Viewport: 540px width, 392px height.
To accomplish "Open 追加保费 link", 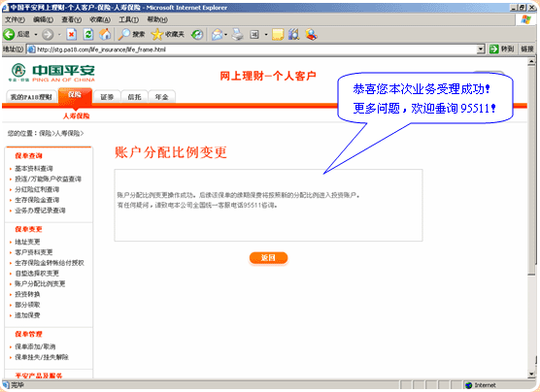I will point(27,315).
